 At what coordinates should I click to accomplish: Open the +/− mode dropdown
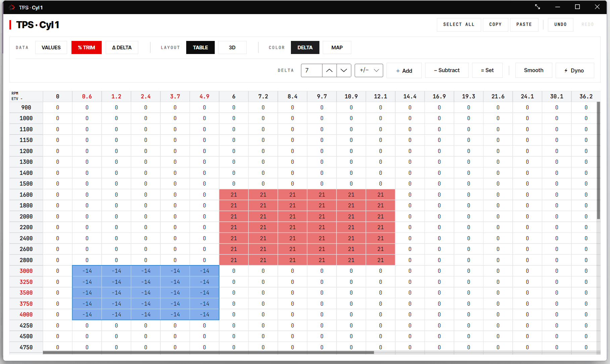(369, 70)
